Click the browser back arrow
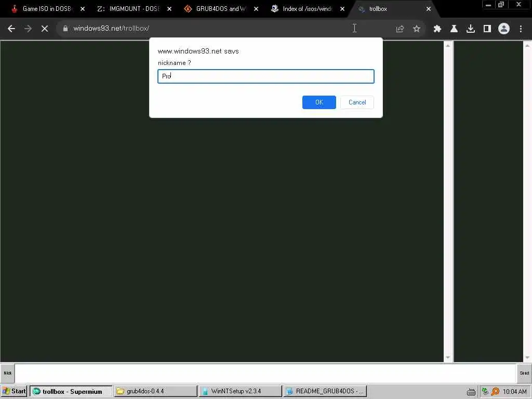Screen dimensions: 532x399 11,29
